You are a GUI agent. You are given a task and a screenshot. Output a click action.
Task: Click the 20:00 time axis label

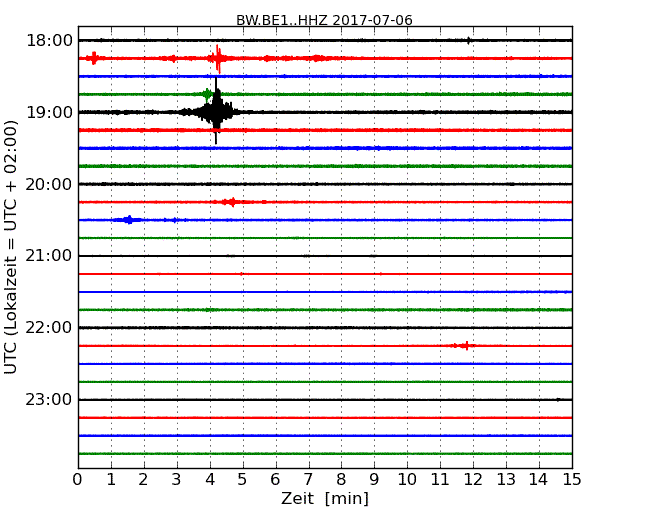point(49,184)
